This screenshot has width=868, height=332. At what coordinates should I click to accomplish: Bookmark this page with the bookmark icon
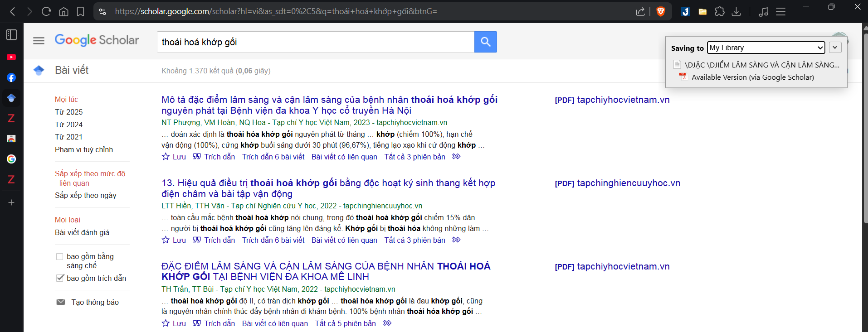point(80,11)
